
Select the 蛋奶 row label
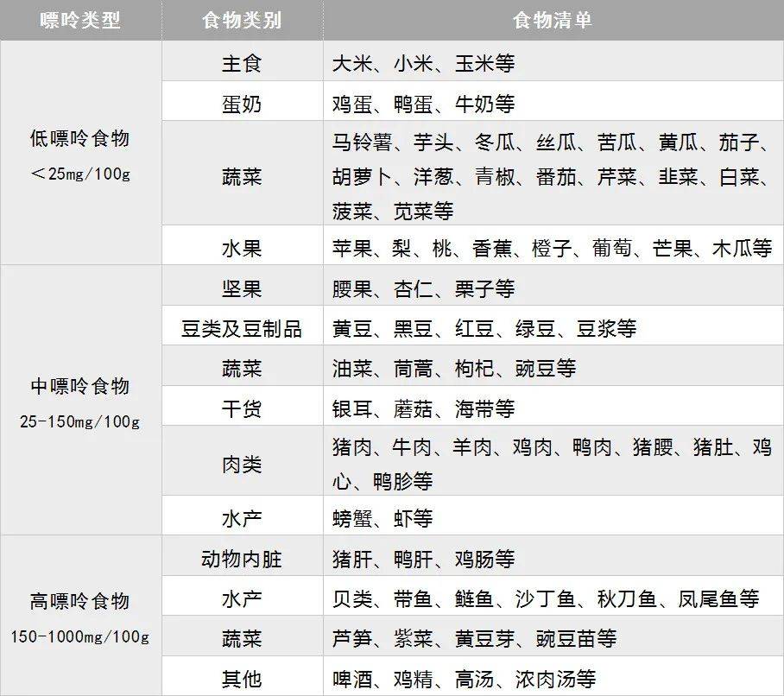[242, 104]
